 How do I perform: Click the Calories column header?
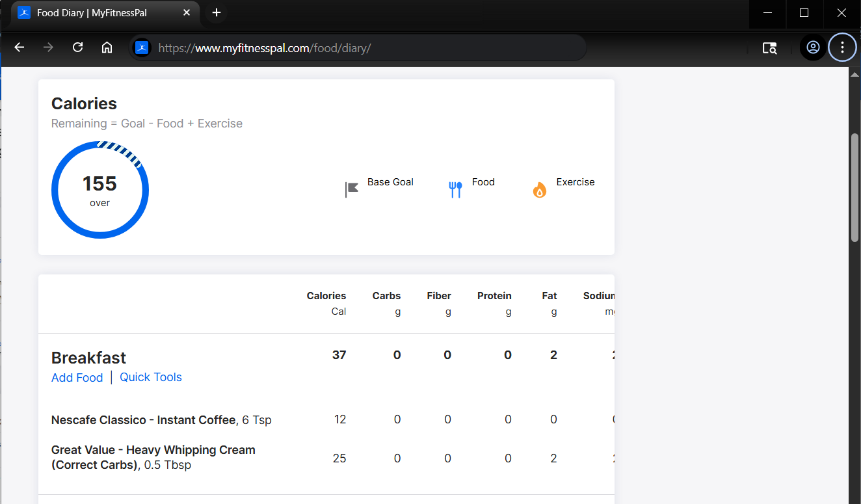(326, 296)
